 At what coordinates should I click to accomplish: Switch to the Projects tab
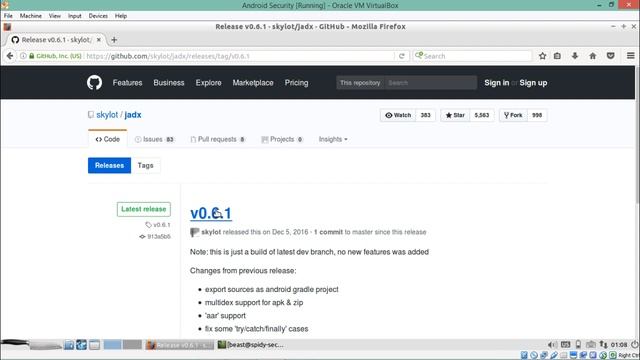point(282,139)
